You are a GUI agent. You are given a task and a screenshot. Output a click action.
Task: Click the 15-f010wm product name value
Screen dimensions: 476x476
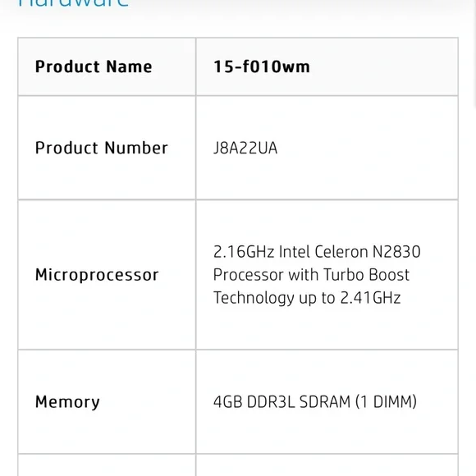click(x=262, y=66)
